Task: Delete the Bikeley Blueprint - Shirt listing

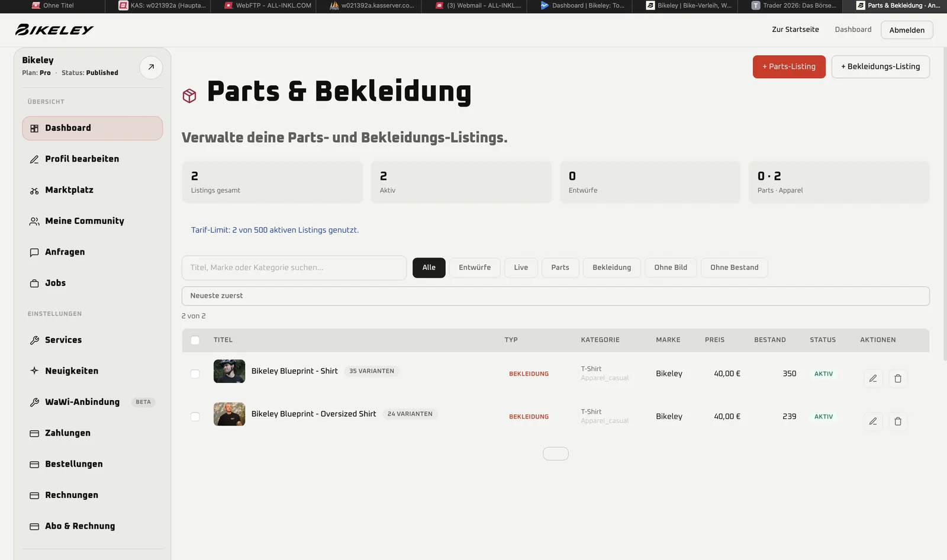Action: (898, 378)
